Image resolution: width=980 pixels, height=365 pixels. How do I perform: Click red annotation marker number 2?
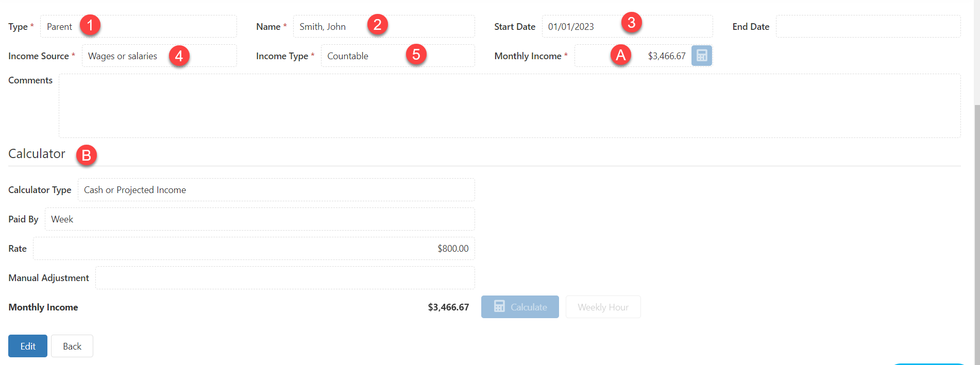pyautogui.click(x=378, y=24)
